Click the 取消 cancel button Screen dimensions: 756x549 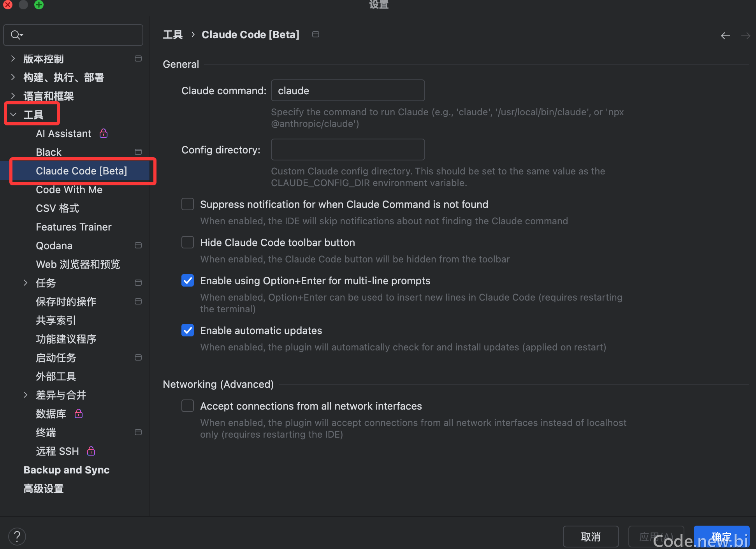pyautogui.click(x=591, y=537)
